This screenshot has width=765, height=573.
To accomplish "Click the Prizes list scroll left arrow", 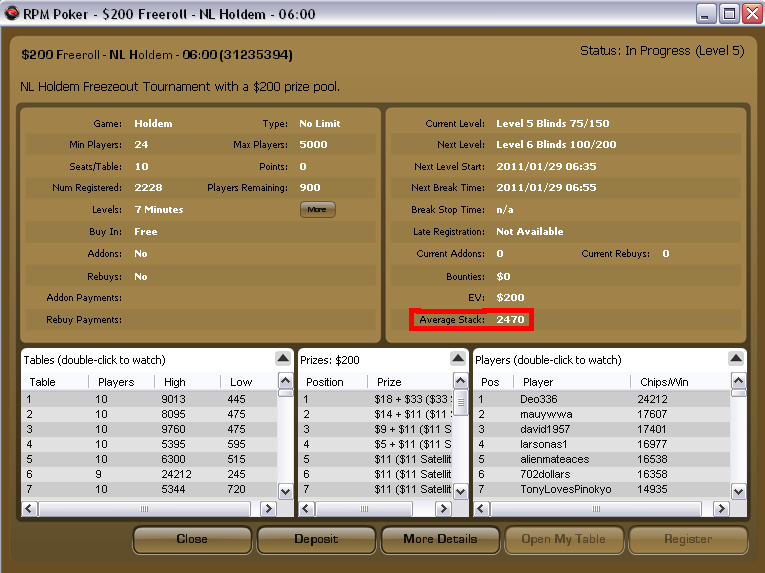I will (306, 509).
